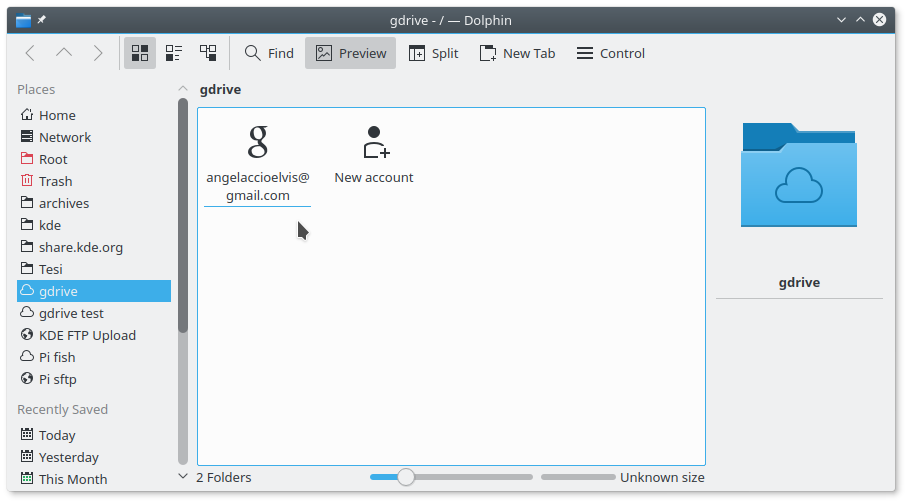The image size is (908, 504).
Task: Open the Root place
Action: [94, 159]
